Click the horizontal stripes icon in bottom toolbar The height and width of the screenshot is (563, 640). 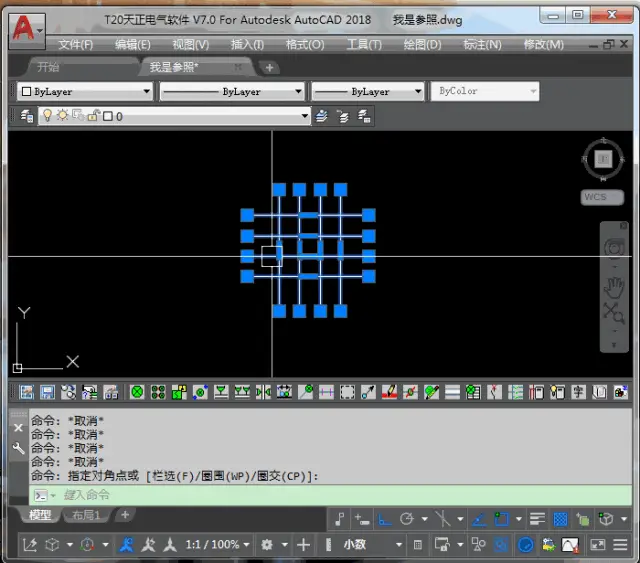point(452,392)
